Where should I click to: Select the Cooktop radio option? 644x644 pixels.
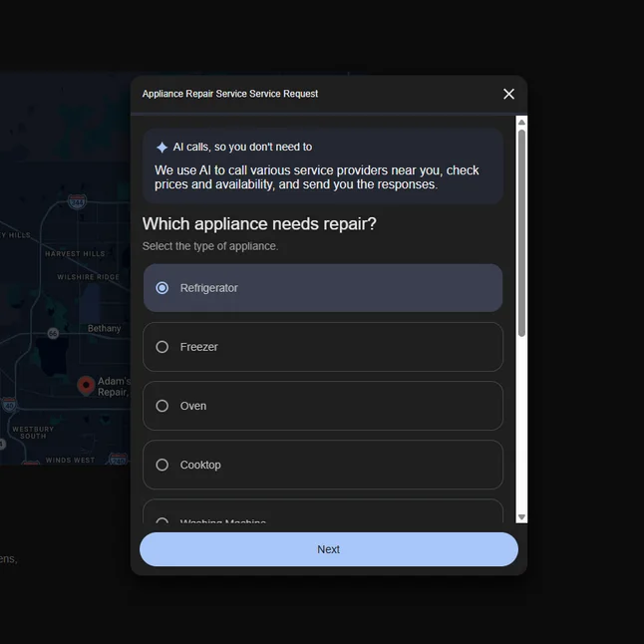[x=323, y=465]
